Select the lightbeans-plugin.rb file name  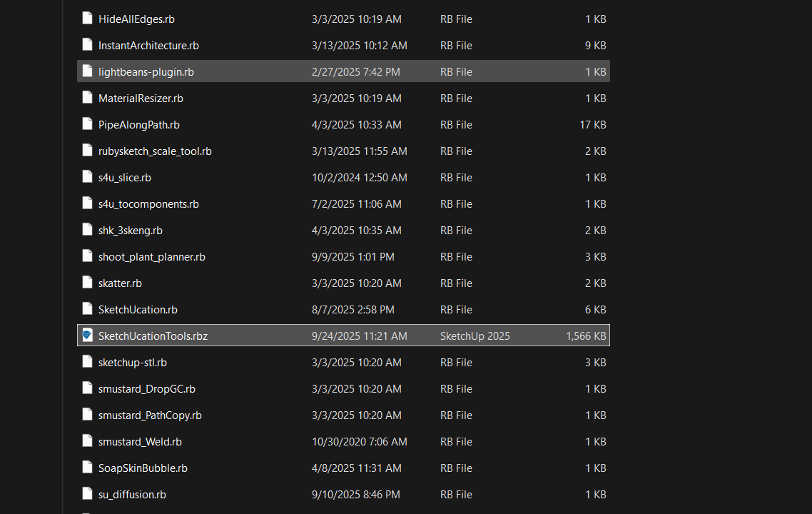pyautogui.click(x=146, y=72)
